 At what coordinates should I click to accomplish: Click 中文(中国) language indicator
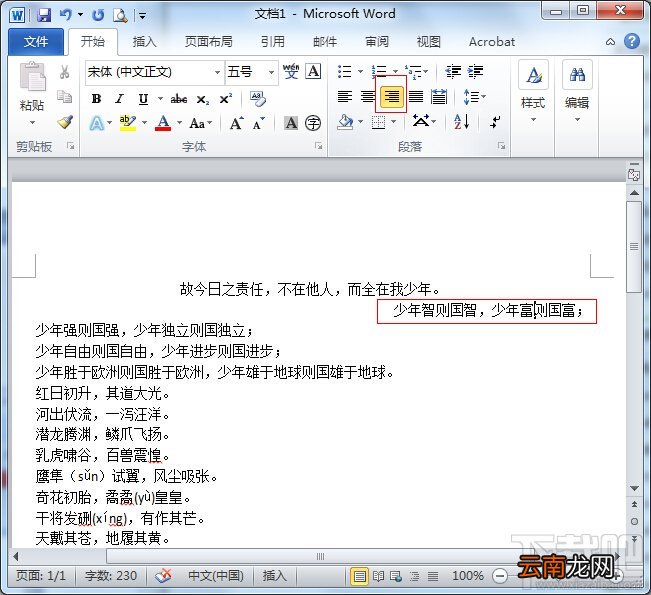point(216,575)
